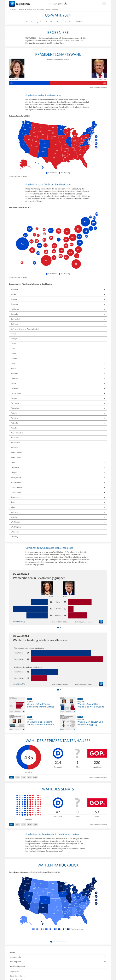Click the Democrats logo in the House section

pyautogui.click(x=58, y=743)
